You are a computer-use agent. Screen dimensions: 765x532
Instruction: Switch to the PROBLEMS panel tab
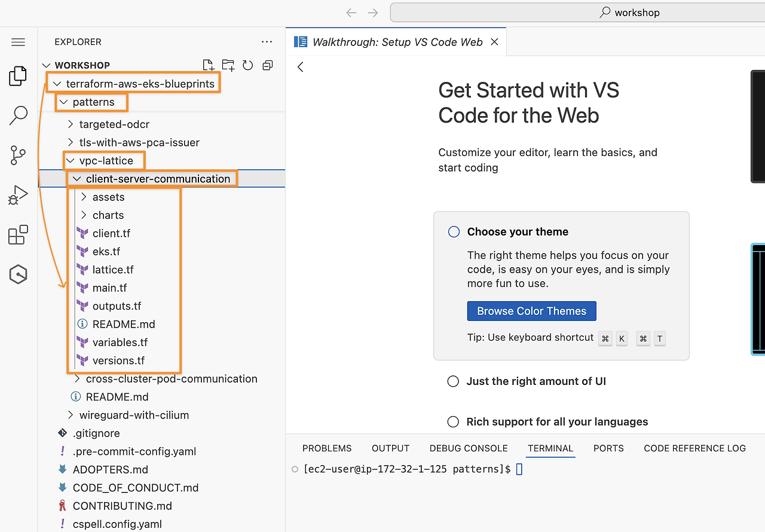click(327, 448)
